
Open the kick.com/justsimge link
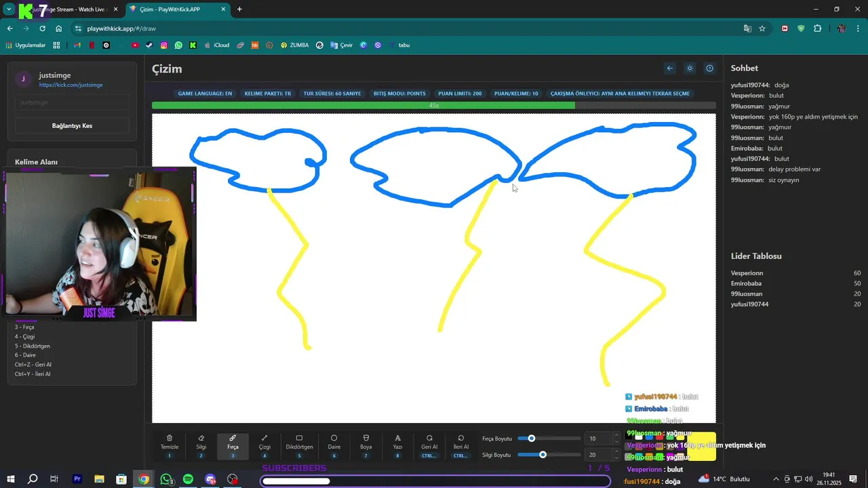tap(71, 85)
